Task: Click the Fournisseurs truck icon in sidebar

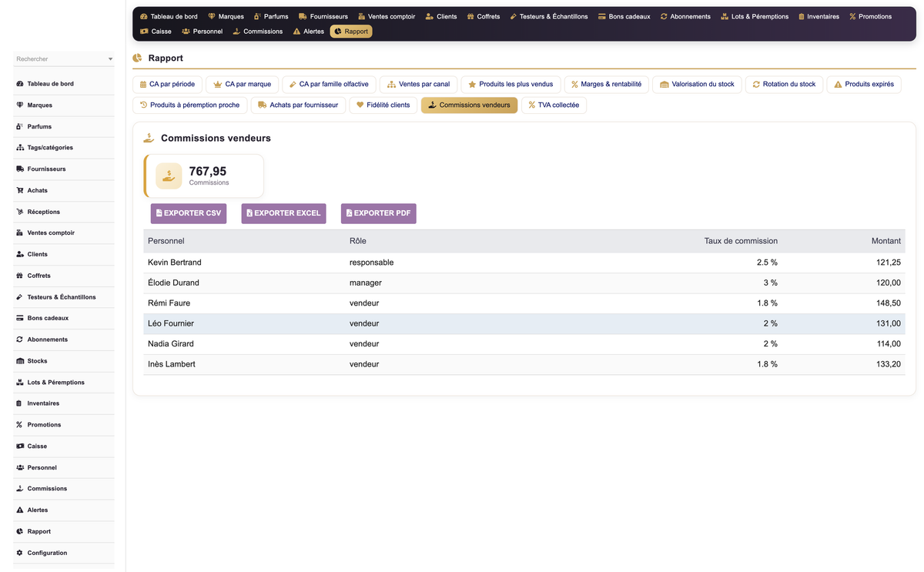Action: point(19,169)
